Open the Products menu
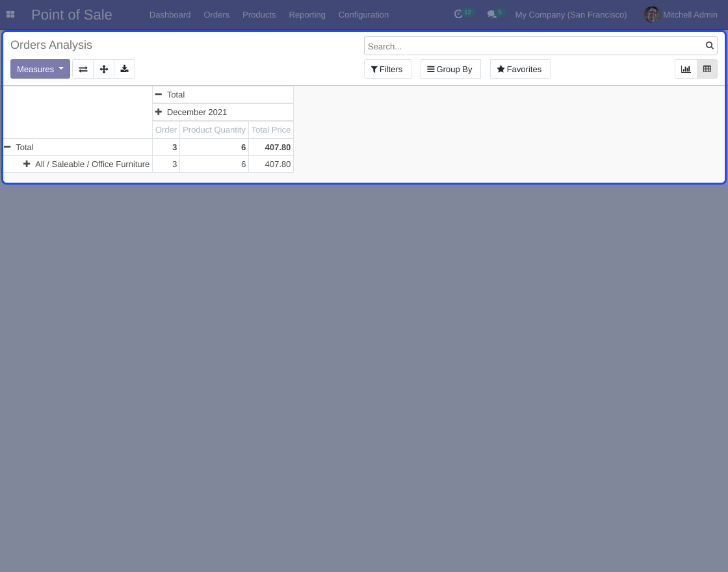 259,15
